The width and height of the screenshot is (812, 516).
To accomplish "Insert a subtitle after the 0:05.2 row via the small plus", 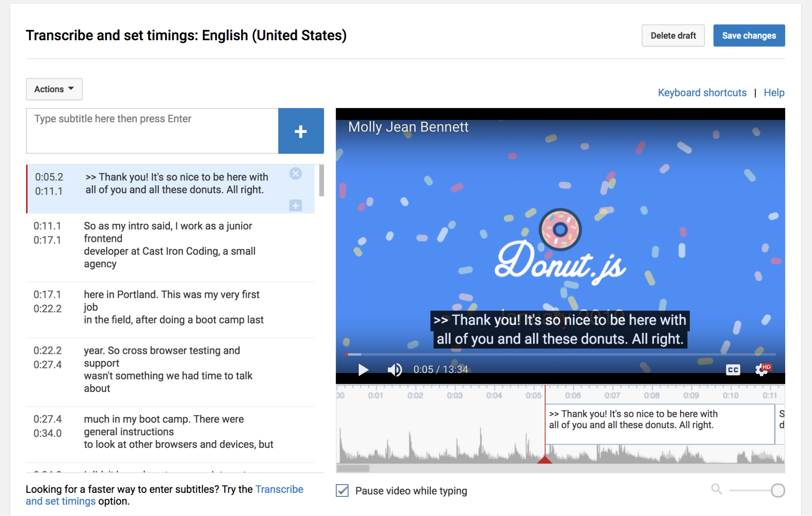I will (x=296, y=206).
